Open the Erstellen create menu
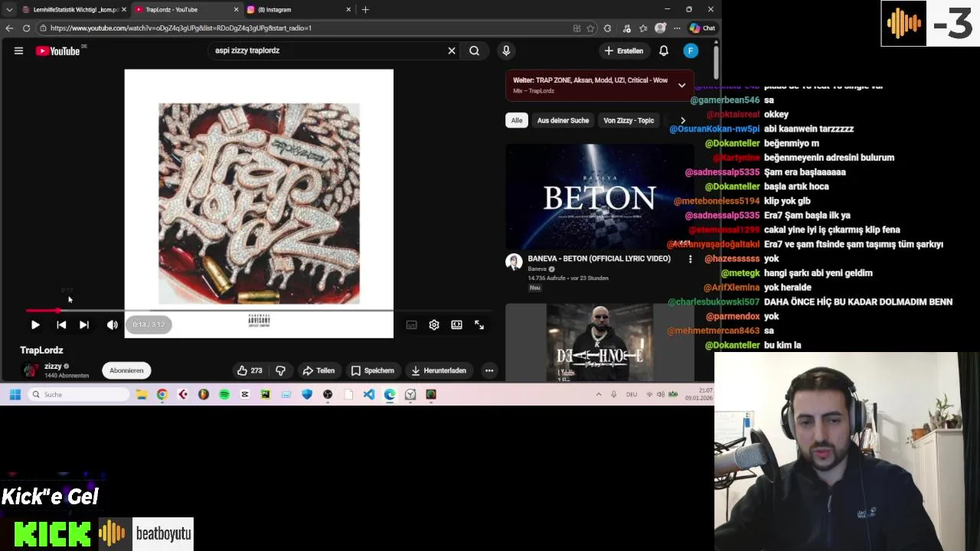This screenshot has width=980, height=551. [624, 51]
